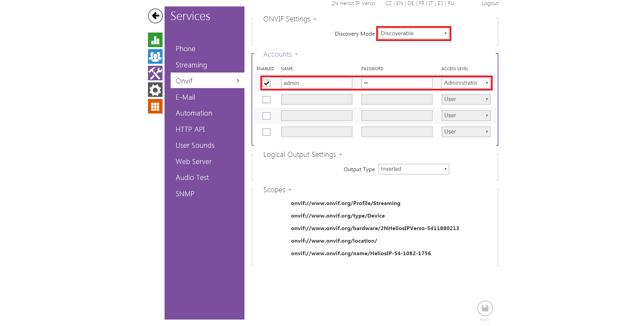Select Streaming in the Services menu

click(191, 65)
